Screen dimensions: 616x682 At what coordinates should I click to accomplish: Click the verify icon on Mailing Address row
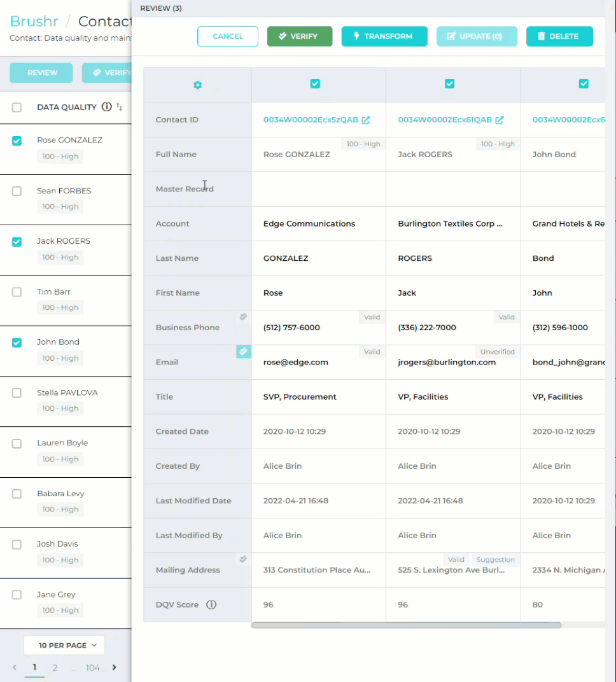click(243, 559)
